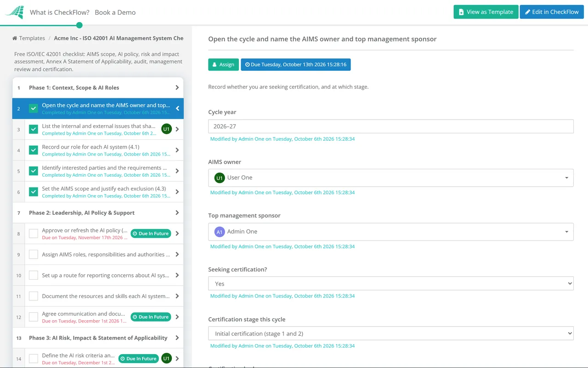Uncheck Record our role for each AI system
The height and width of the screenshot is (368, 588).
[x=34, y=150]
